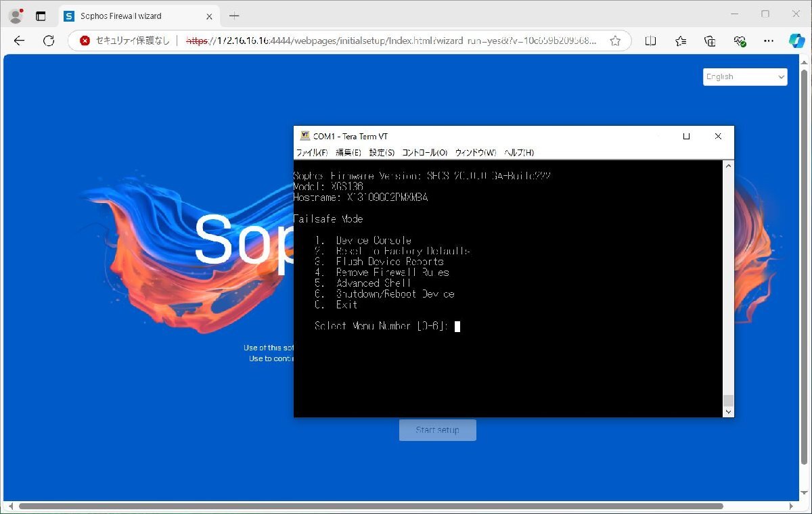Open the ファイル(F) menu in Tera Term

(x=312, y=153)
